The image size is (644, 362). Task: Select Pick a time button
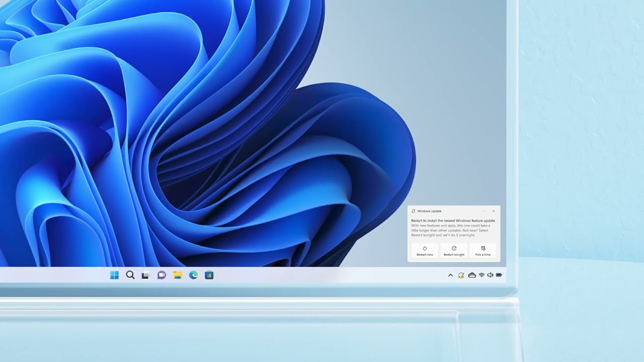pos(483,251)
